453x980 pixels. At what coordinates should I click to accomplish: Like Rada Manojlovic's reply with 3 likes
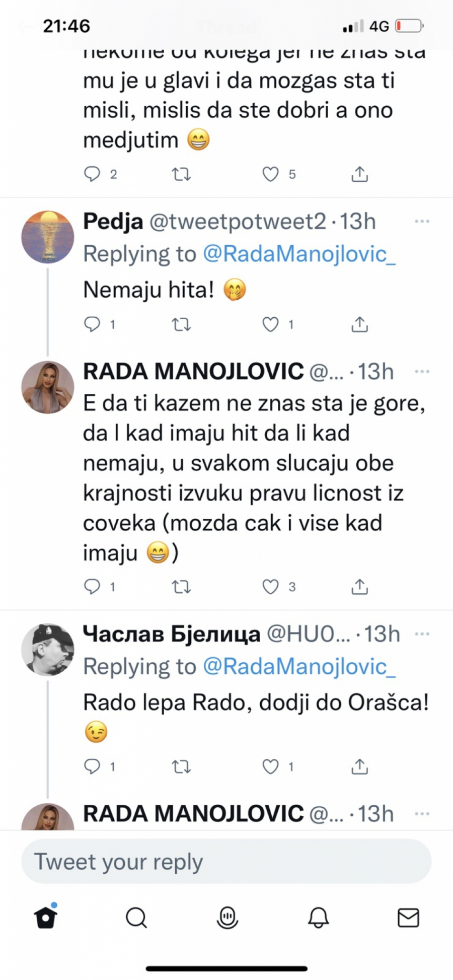click(x=271, y=587)
